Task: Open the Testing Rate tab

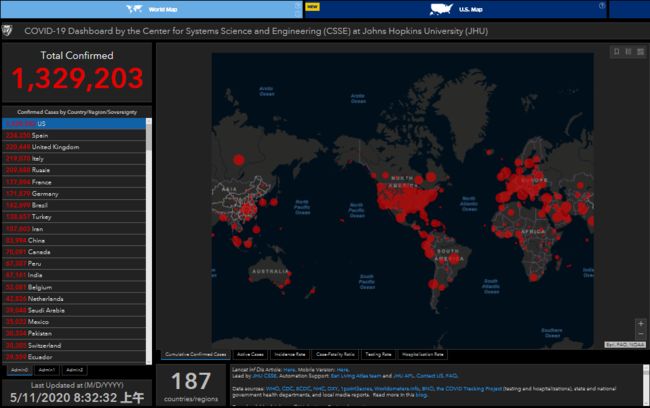Action: pos(378,355)
